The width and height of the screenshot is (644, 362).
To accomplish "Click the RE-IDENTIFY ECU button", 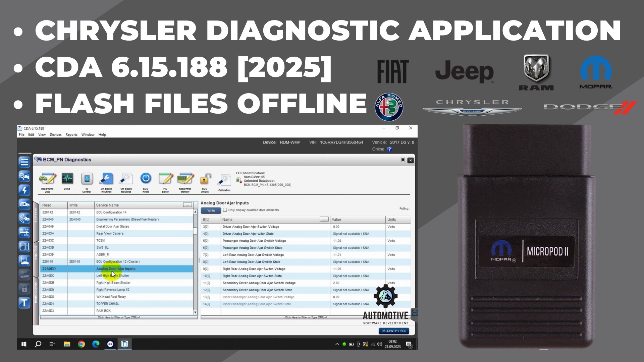I will [x=394, y=331].
